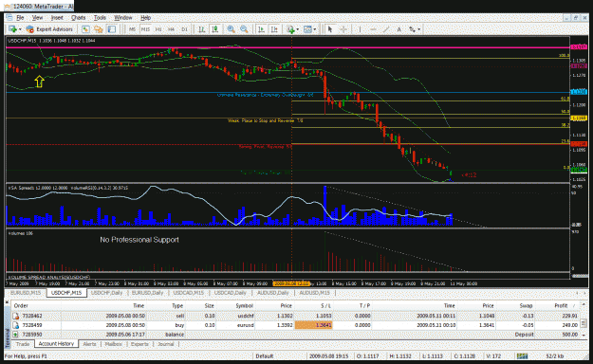The height and width of the screenshot is (364, 593).
Task: Open the Charts menu
Action: (78, 17)
